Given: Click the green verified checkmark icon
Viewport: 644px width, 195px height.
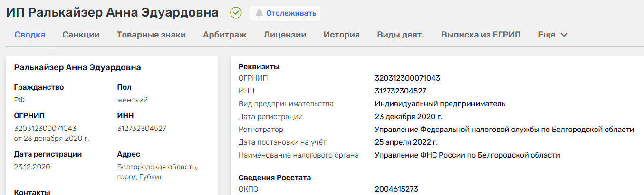Looking at the screenshot, I should coord(236,13).
